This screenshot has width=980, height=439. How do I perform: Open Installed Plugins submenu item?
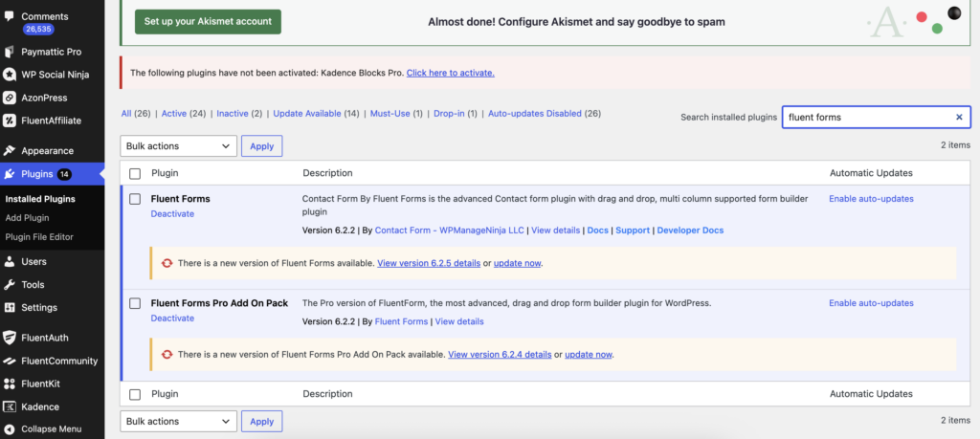pos(40,199)
